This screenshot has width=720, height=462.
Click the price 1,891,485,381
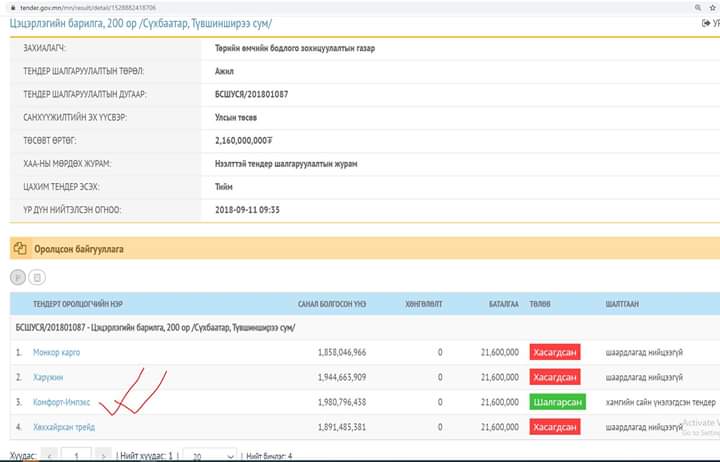(342, 427)
